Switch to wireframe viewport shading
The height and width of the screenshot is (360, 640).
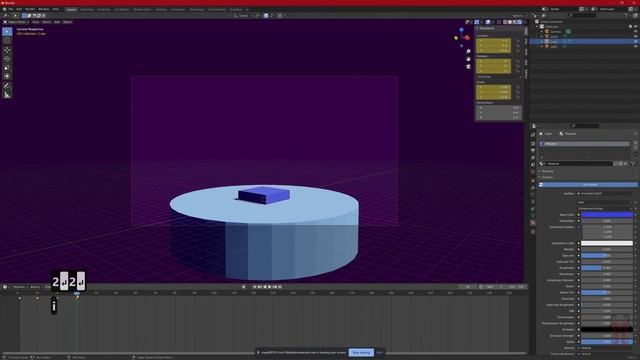[x=505, y=22]
